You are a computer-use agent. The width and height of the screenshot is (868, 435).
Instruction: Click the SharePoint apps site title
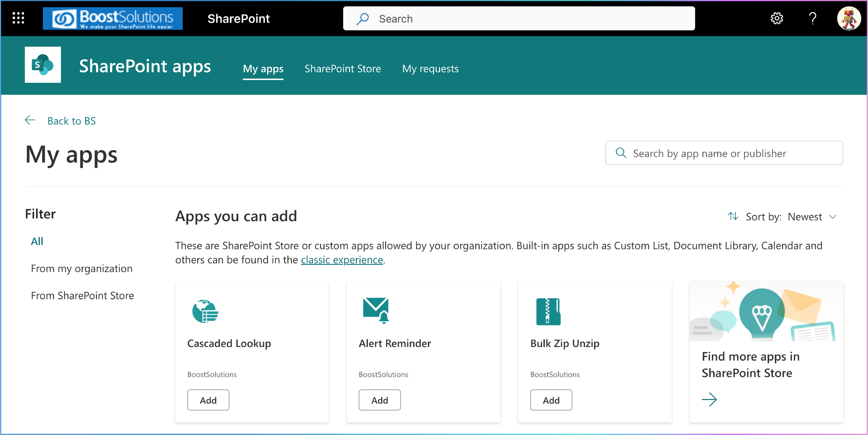pyautogui.click(x=145, y=66)
